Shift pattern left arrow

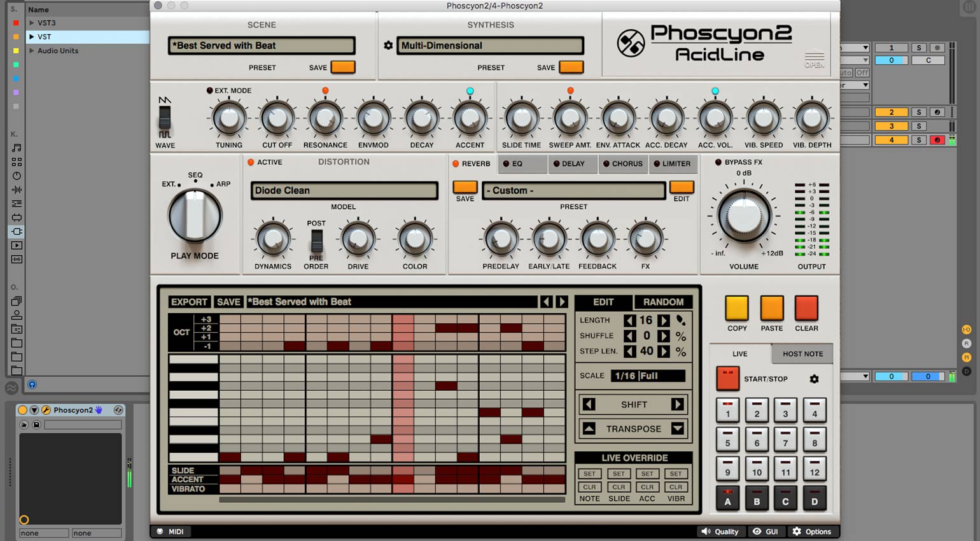point(589,404)
